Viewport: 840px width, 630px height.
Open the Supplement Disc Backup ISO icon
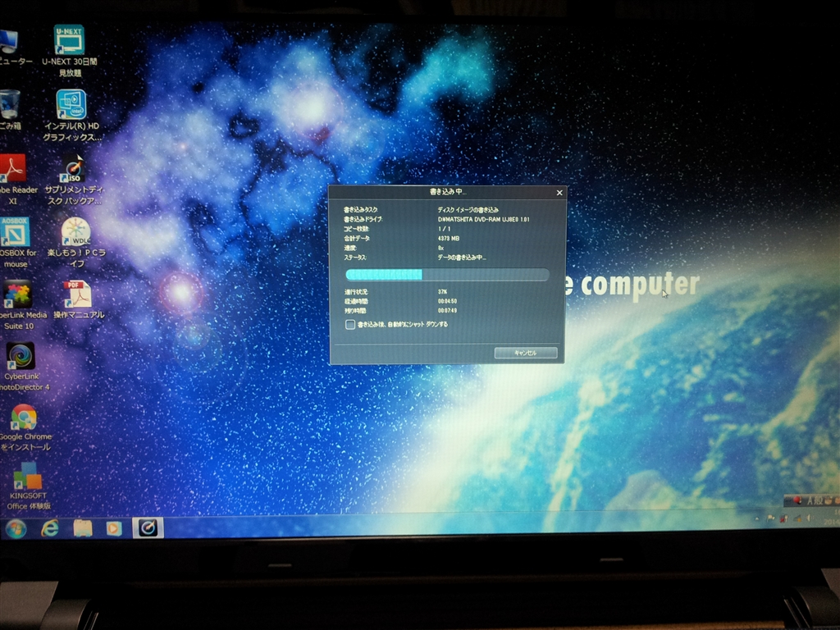pyautogui.click(x=73, y=180)
